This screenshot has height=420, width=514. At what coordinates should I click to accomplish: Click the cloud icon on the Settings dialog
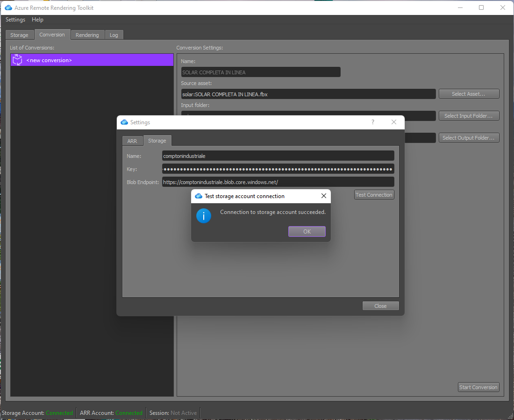click(x=124, y=122)
